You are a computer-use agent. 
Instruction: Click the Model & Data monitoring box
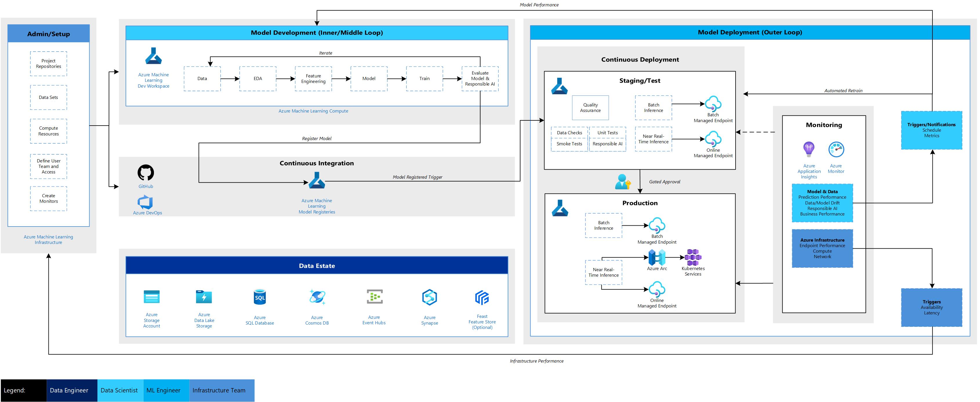(822, 203)
